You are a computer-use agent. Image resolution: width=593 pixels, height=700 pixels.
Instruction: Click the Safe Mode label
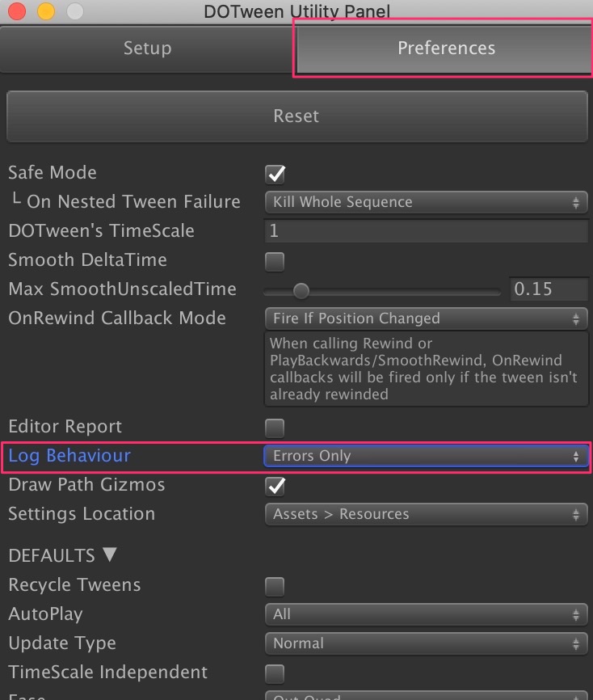tap(53, 173)
